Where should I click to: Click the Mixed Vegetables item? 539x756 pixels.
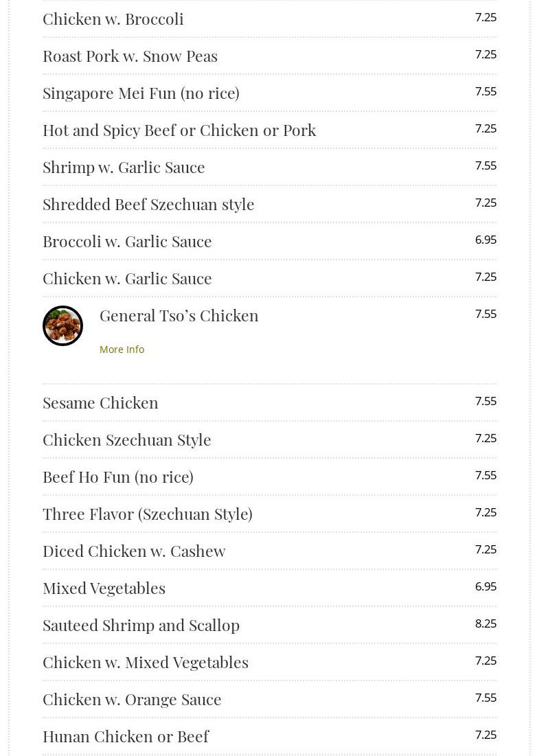104,588
